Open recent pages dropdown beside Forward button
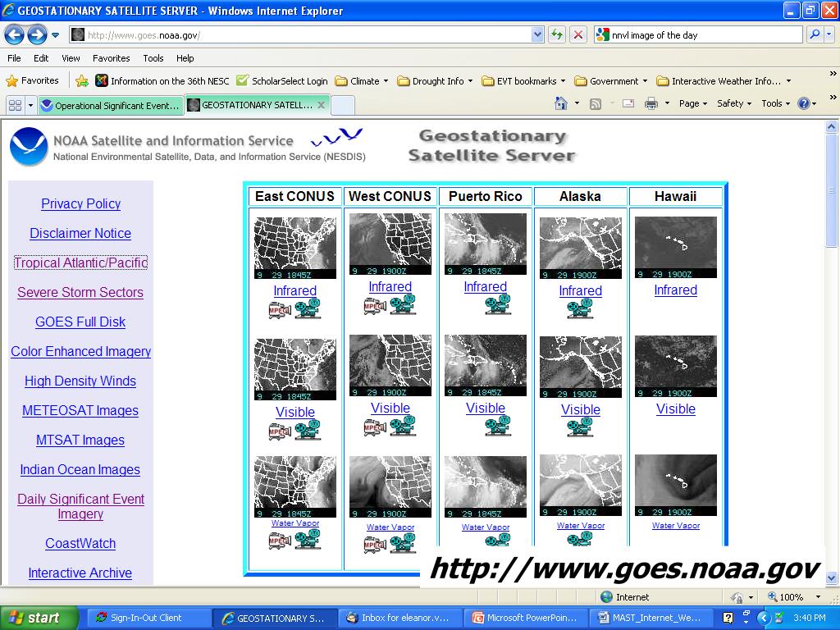Viewport: 840px width, 630px height. pyautogui.click(x=55, y=35)
